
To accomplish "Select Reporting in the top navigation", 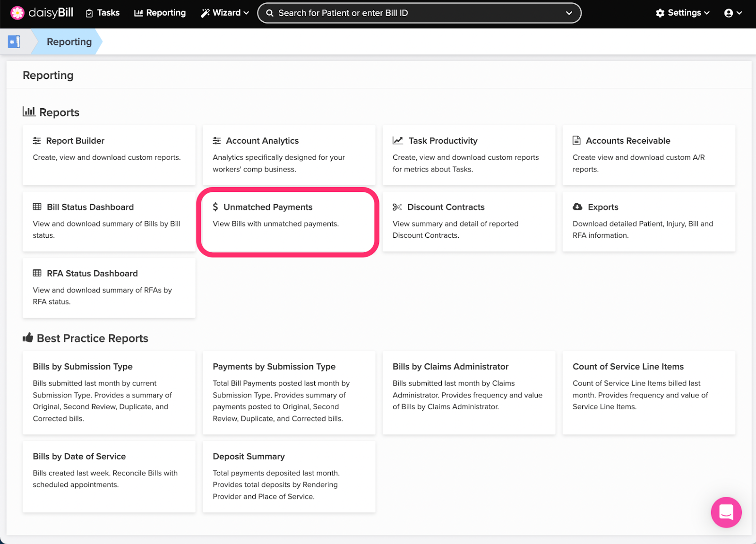I will click(x=160, y=13).
